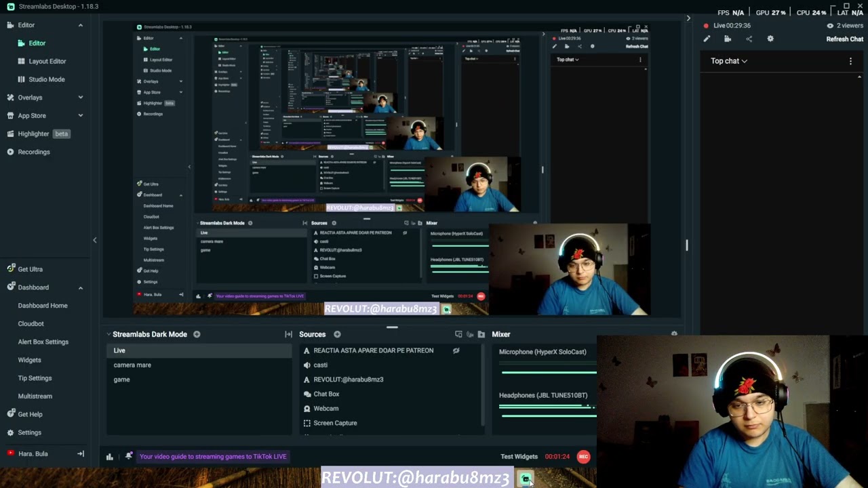Open Multistream in the sidebar

click(x=35, y=396)
